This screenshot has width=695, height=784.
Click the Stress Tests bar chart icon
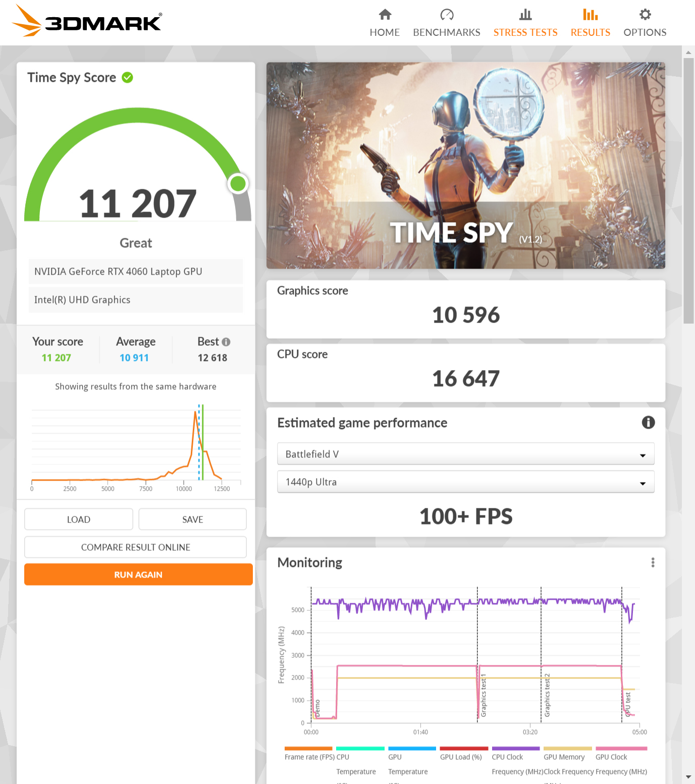click(525, 14)
